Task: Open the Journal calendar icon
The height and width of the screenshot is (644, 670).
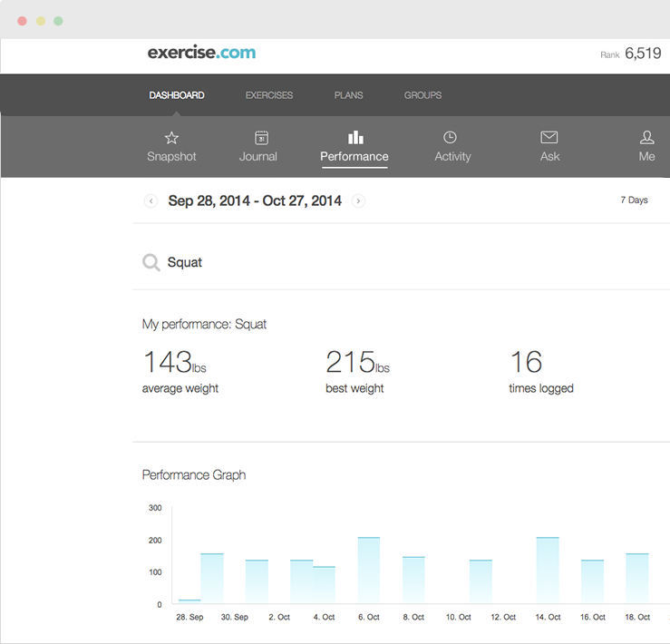Action: pyautogui.click(x=261, y=138)
